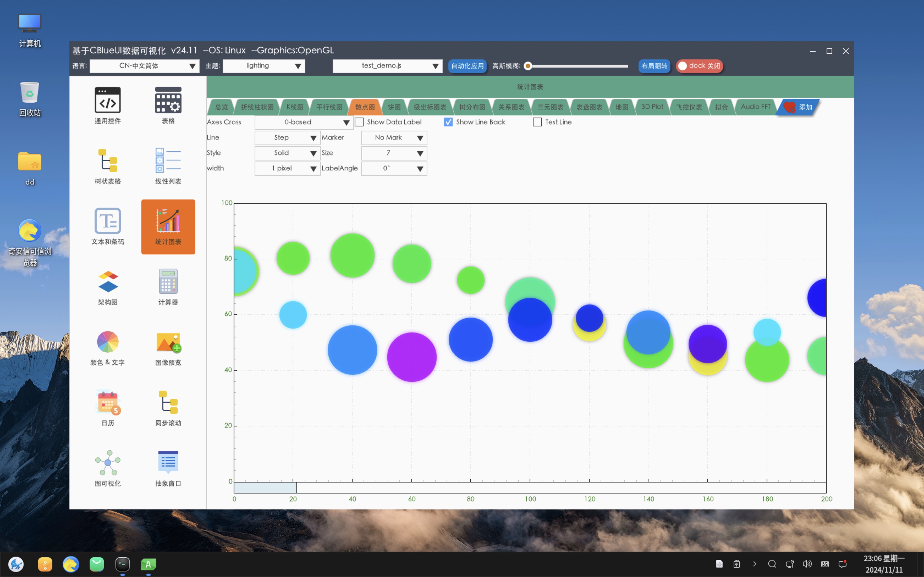
Task: Switch to the 3D Plot tab
Action: coord(652,107)
